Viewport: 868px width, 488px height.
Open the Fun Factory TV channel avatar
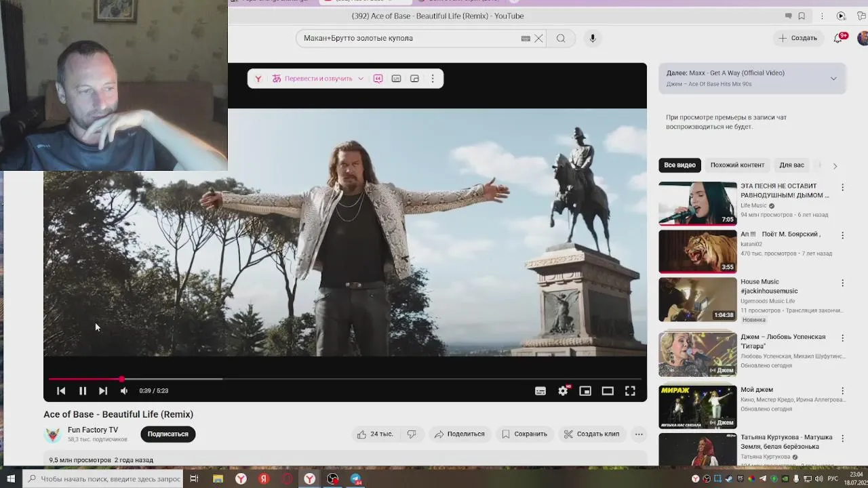point(53,434)
